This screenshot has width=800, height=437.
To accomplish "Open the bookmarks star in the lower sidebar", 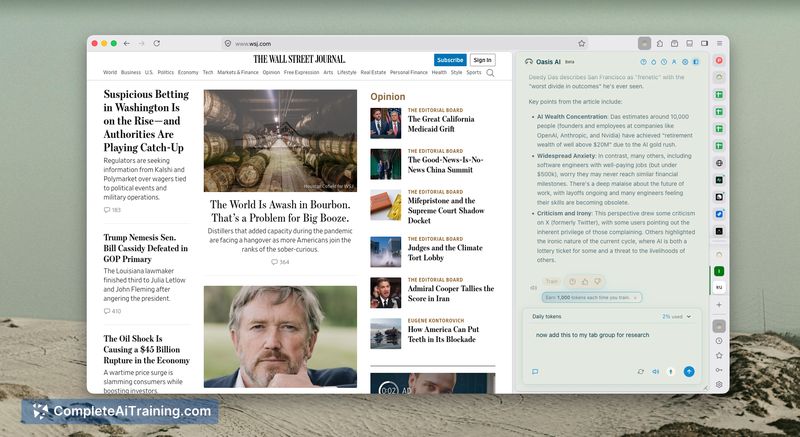I will (719, 355).
